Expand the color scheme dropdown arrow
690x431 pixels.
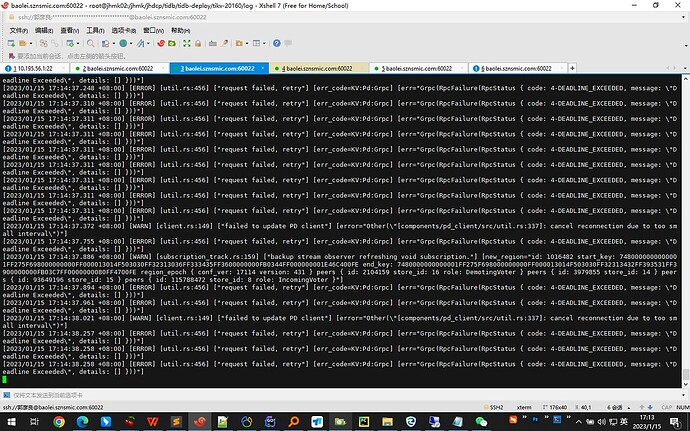tap(114, 43)
